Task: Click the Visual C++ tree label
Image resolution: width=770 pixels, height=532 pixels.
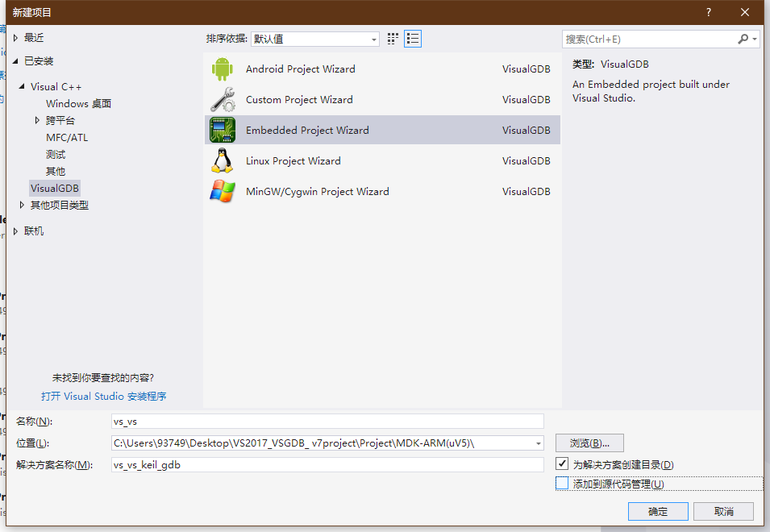Action: coord(56,86)
